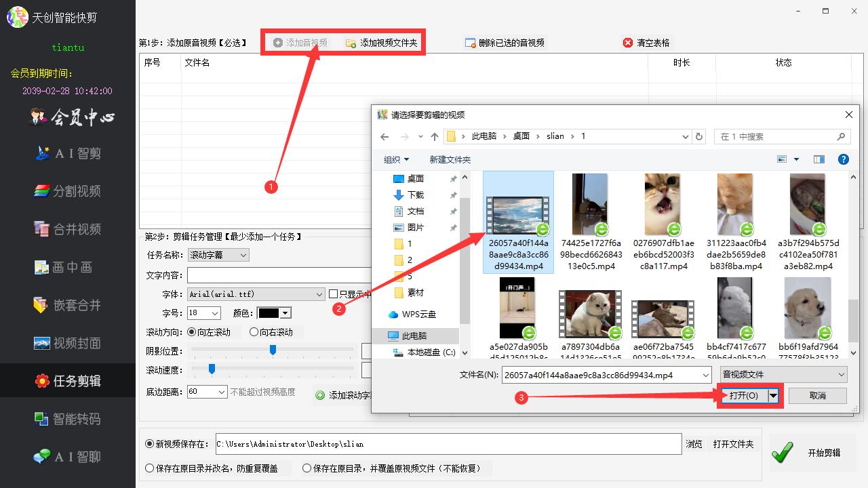Click the 阴影位置 slider handle
Viewport: 868px width, 488px height.
273,350
